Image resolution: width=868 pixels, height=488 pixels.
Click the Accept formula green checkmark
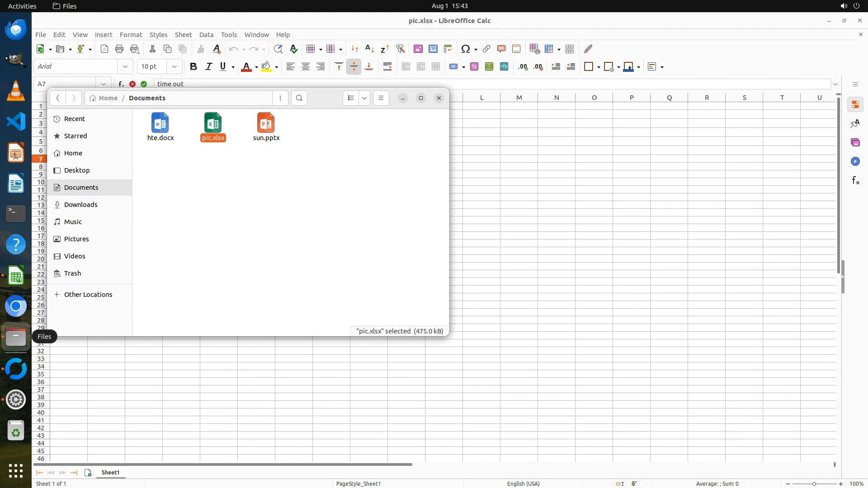pyautogui.click(x=144, y=84)
